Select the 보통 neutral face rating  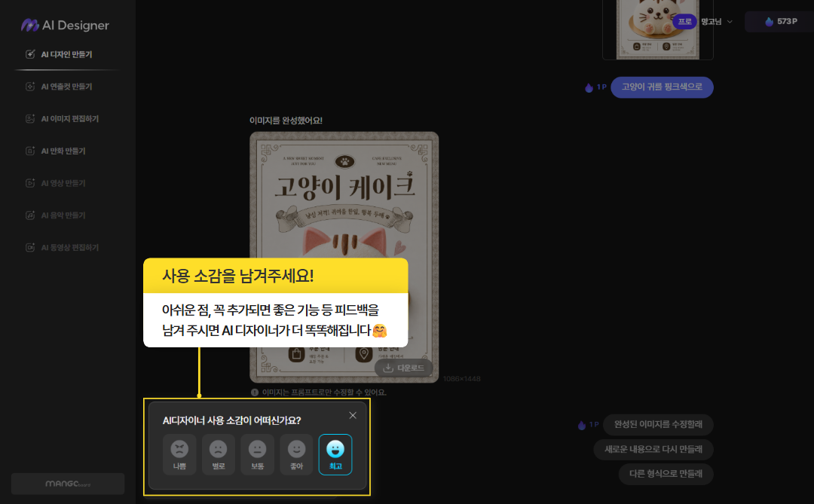pos(258,455)
